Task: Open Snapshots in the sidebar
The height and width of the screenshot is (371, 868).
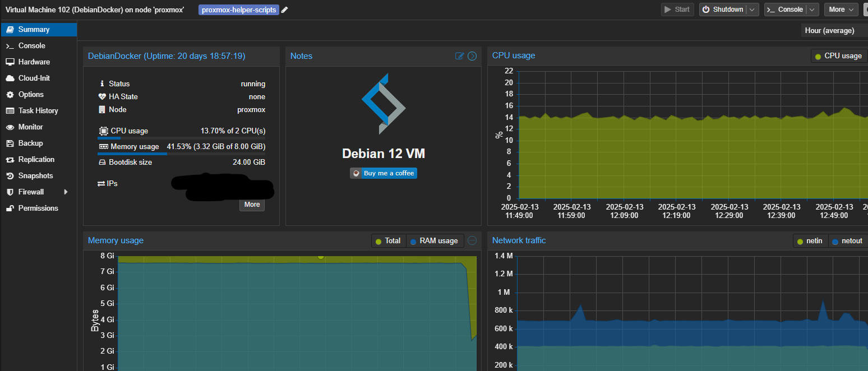Action: [x=39, y=176]
